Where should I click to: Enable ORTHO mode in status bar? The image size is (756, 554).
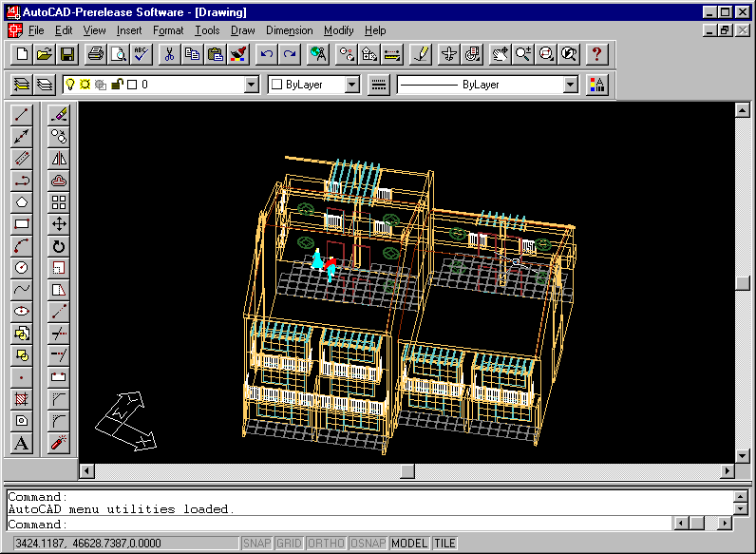[325, 544]
